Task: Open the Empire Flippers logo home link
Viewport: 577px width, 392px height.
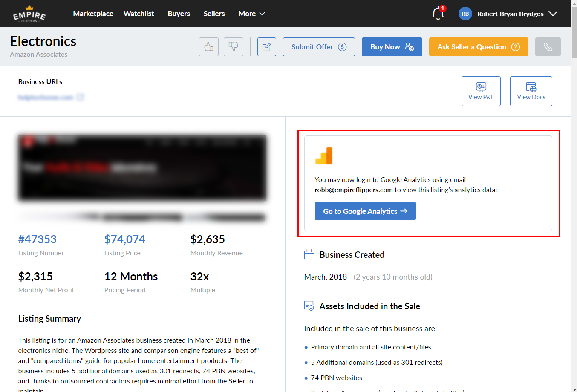Action: [x=29, y=14]
